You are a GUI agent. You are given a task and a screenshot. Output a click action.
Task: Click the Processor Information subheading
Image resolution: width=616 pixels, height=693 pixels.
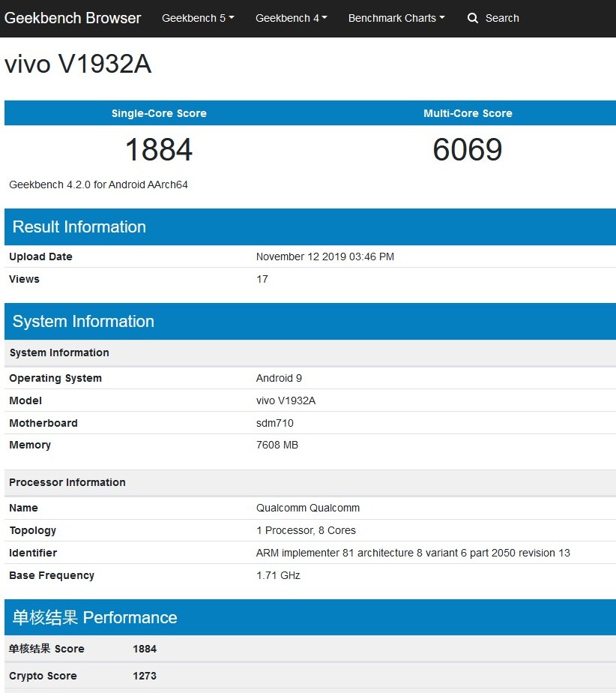tap(67, 482)
